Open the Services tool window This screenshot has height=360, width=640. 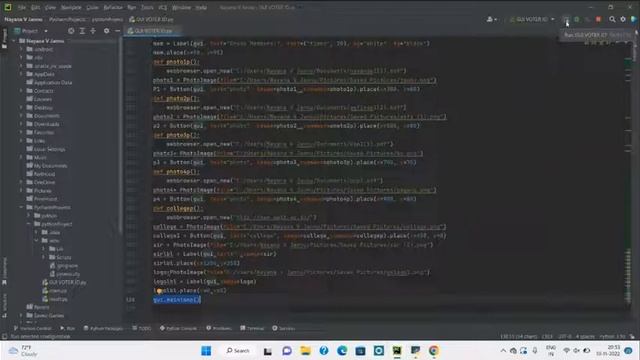click(284, 328)
